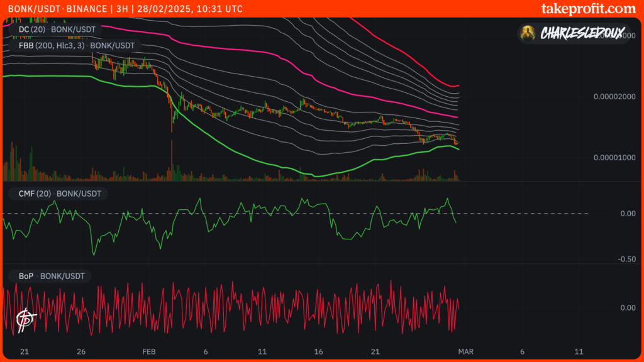Click MAR on the date axis
This screenshot has height=362, width=644.
pos(467,352)
